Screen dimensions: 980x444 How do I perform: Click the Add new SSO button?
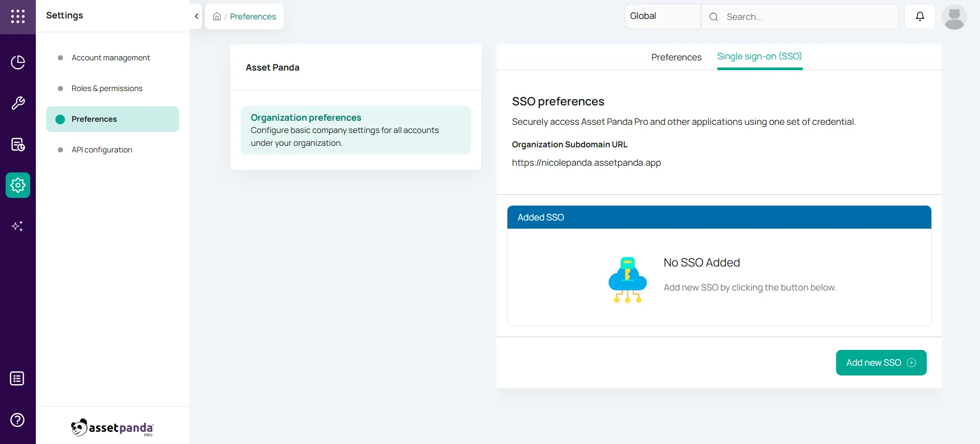point(881,363)
